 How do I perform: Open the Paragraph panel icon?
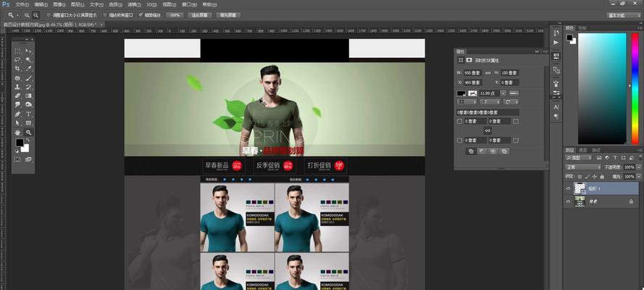(x=556, y=116)
